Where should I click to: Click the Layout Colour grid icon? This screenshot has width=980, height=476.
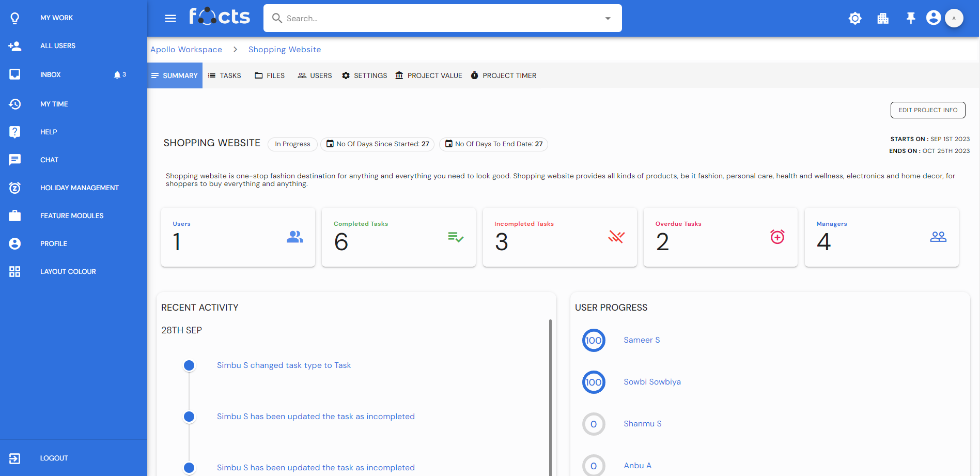click(15, 271)
